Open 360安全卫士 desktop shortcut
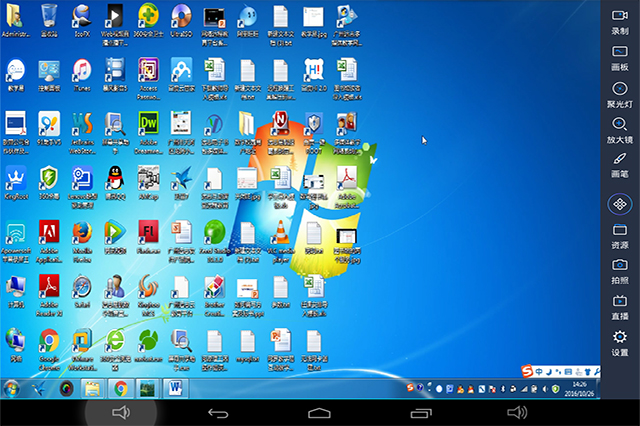The width and height of the screenshot is (640, 426). click(148, 20)
